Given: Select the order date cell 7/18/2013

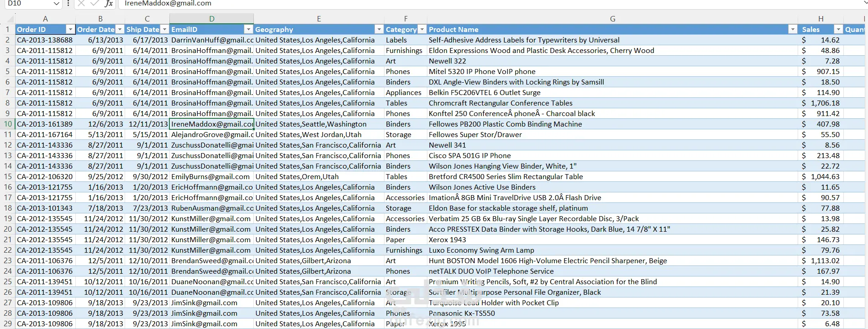Looking at the screenshot, I should [x=100, y=208].
